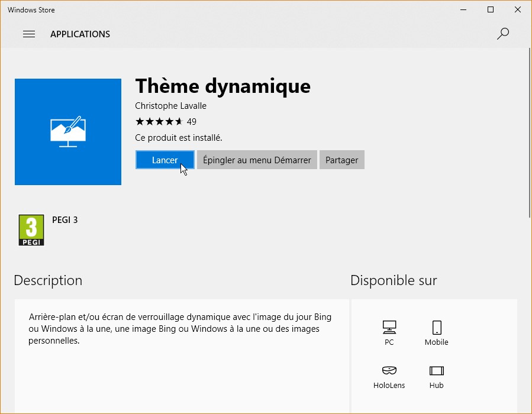Minimize the Windows Store window
Image resolution: width=532 pixels, height=414 pixels.
(463, 9)
